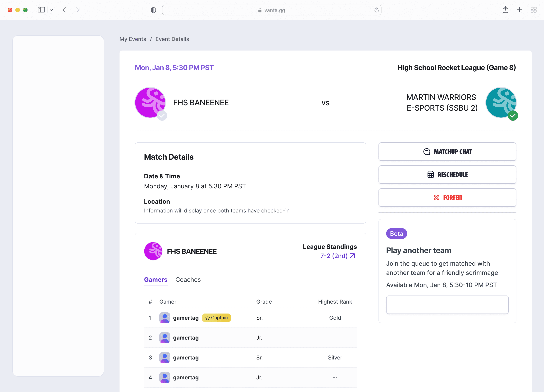Viewport: 544px width, 392px height.
Task: Toggle FHS BANEENEE grey check-in badge
Action: [162, 116]
